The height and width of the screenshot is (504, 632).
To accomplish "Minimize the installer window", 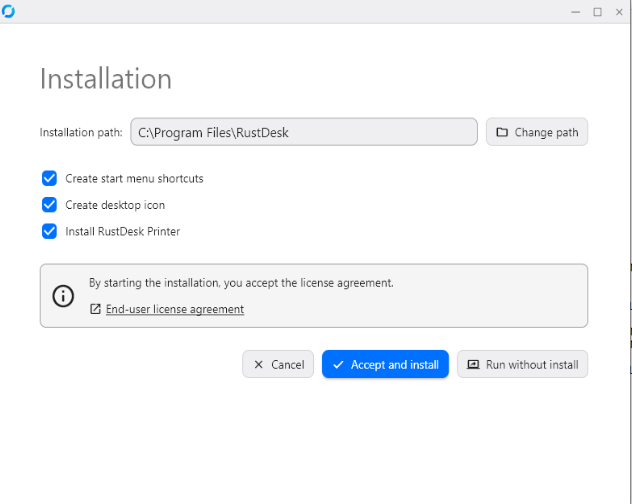I will (576, 12).
